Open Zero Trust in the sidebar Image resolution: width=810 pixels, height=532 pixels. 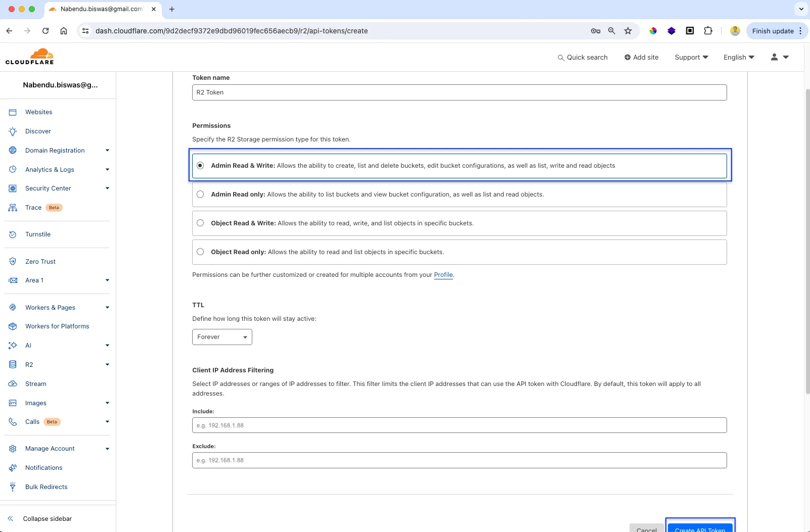point(40,262)
